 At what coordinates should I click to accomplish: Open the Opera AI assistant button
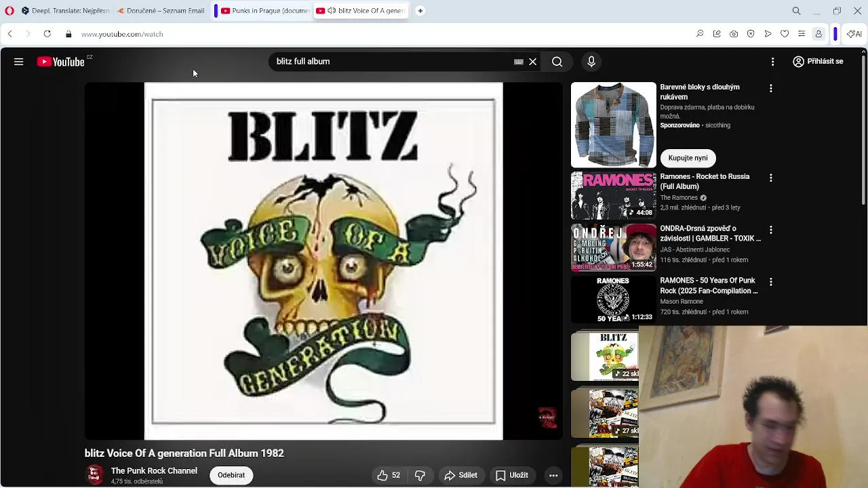[854, 34]
